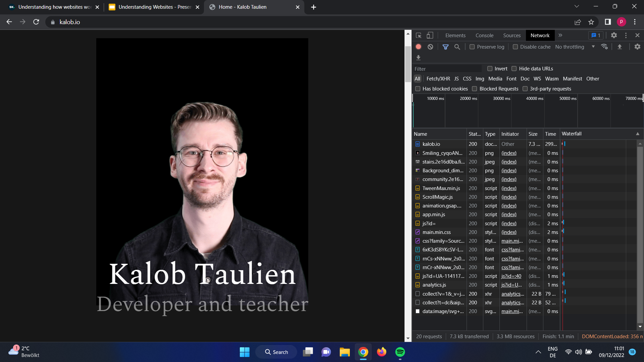Filter requests by Font type

coord(511,79)
